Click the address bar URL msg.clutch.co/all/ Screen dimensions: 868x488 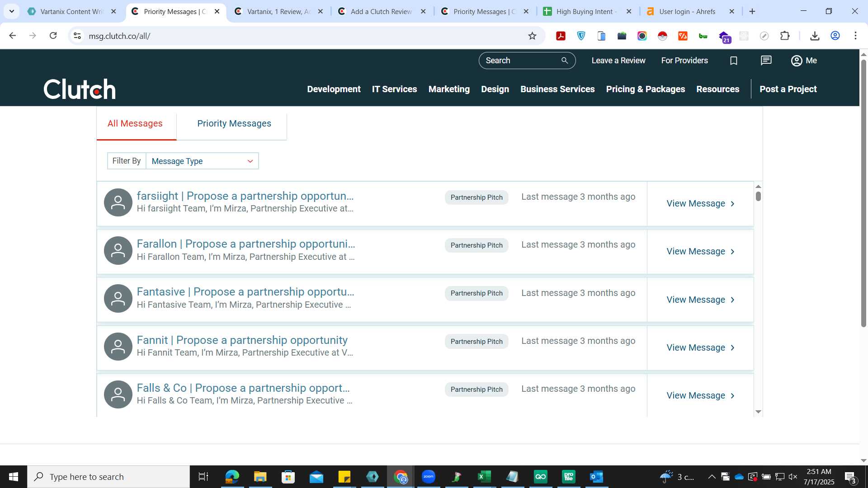coord(119,36)
